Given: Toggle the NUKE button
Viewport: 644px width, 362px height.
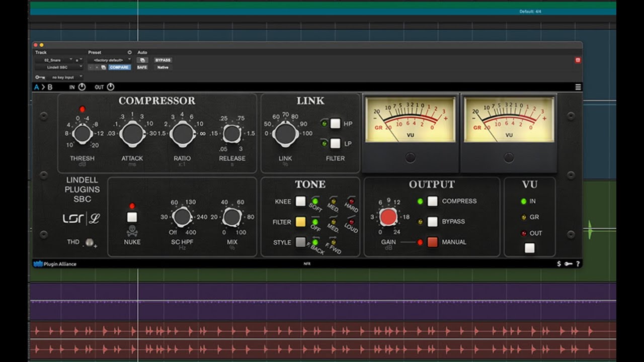Looking at the screenshot, I should [132, 217].
